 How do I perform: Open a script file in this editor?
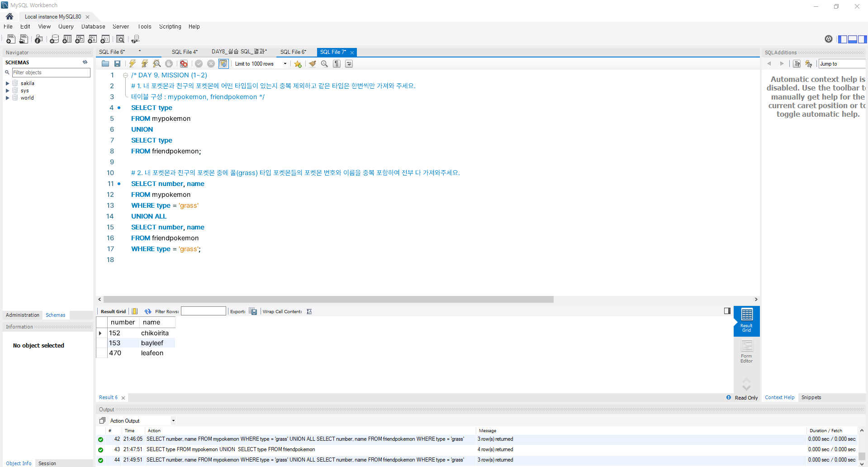[105, 64]
